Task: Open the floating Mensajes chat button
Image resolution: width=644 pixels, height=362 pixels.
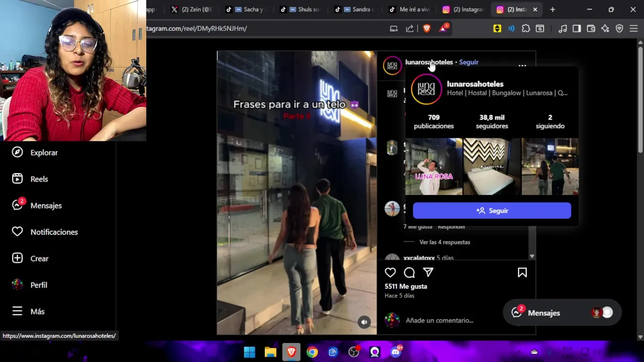Action: point(561,313)
